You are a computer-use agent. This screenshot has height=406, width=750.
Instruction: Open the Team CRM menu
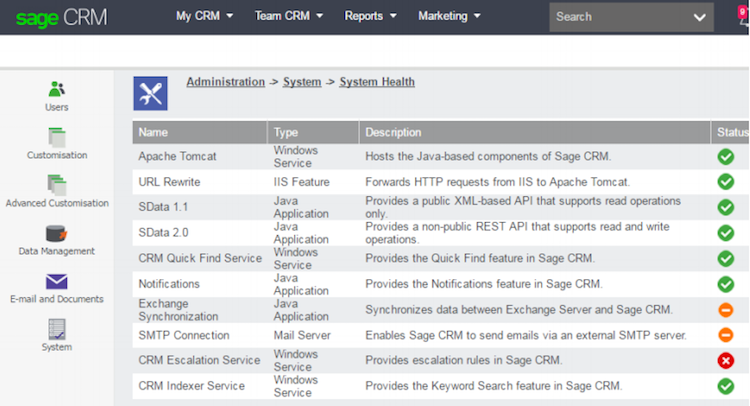point(288,16)
